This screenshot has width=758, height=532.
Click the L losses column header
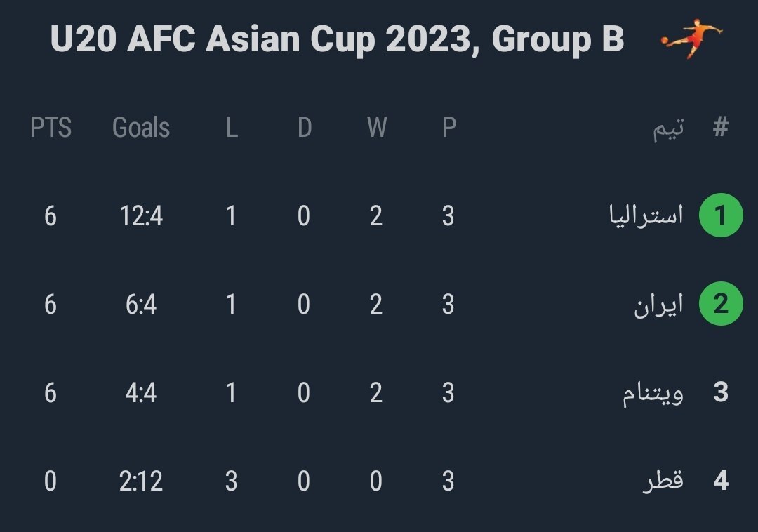232,128
